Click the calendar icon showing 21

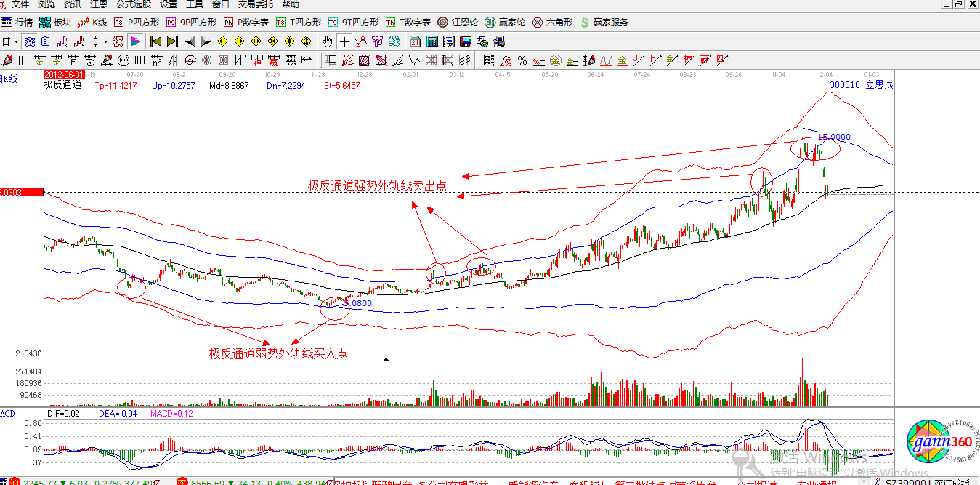[415, 41]
